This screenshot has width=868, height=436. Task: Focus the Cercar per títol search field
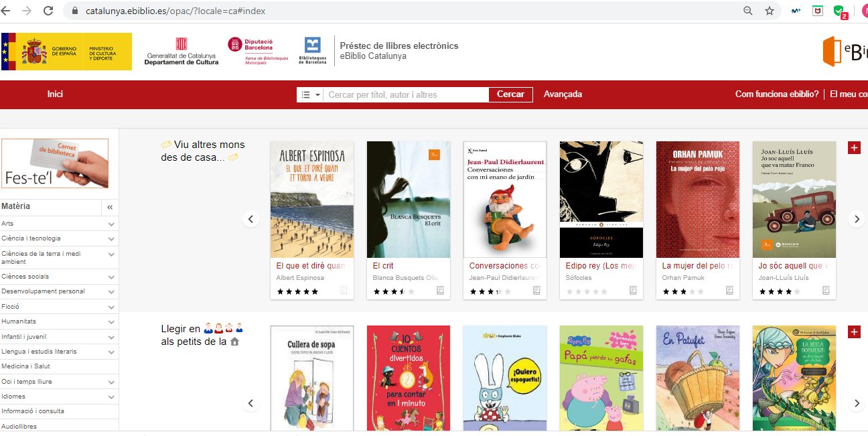[x=407, y=95]
